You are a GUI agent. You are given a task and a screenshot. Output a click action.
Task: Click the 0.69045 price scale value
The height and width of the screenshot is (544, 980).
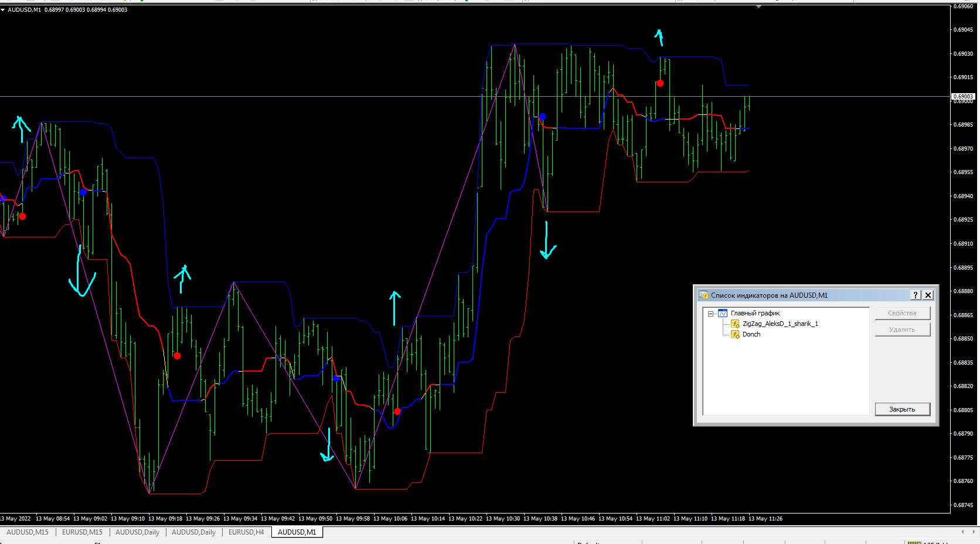point(963,30)
